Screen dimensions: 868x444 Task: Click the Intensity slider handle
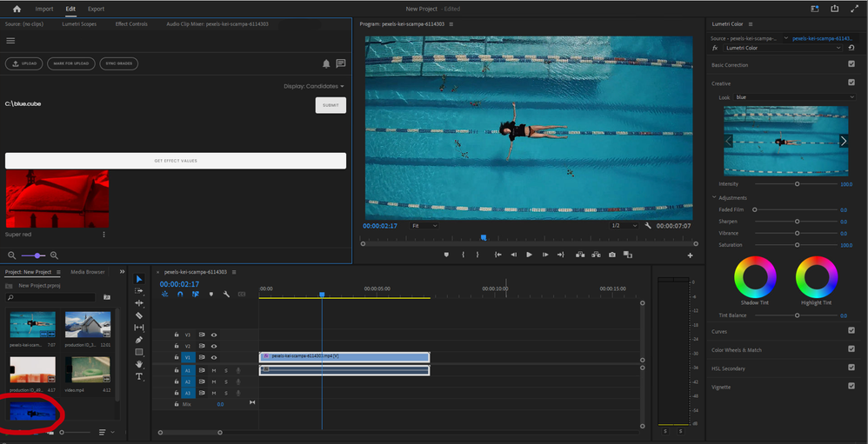coord(797,184)
